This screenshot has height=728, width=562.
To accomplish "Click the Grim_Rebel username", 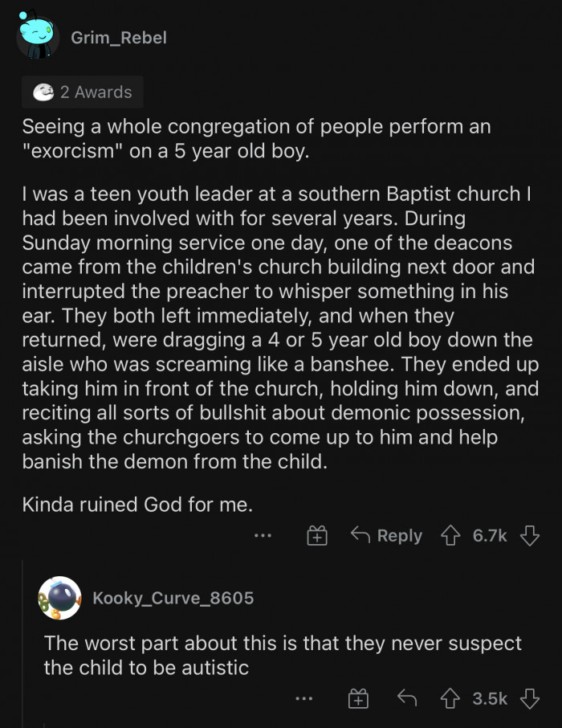I will 119,38.
